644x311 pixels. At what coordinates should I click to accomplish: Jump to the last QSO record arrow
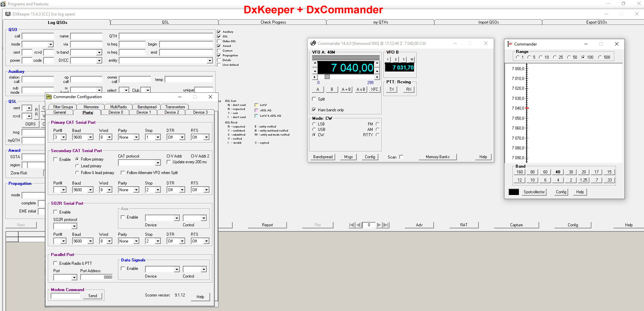pyautogui.click(x=386, y=225)
